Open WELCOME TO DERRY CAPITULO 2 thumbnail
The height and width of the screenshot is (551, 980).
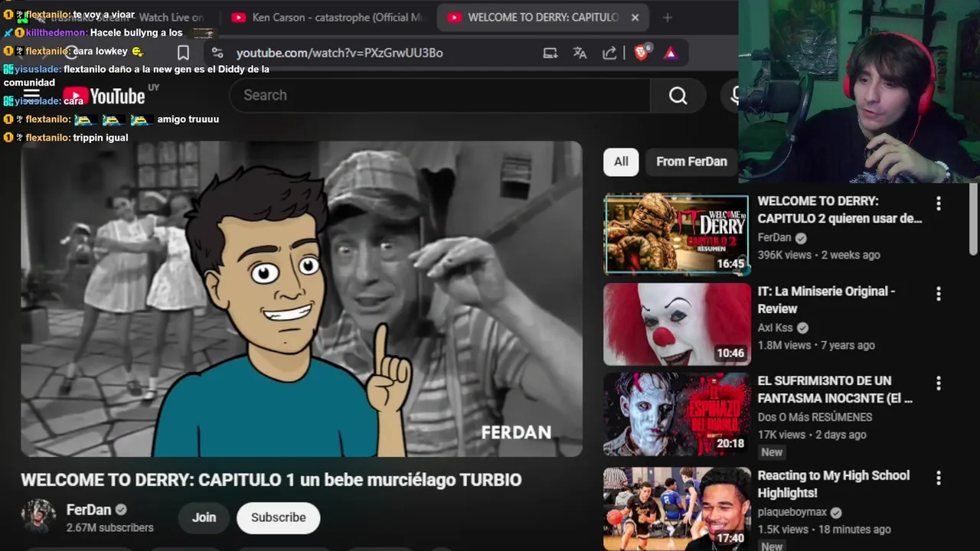coord(677,234)
